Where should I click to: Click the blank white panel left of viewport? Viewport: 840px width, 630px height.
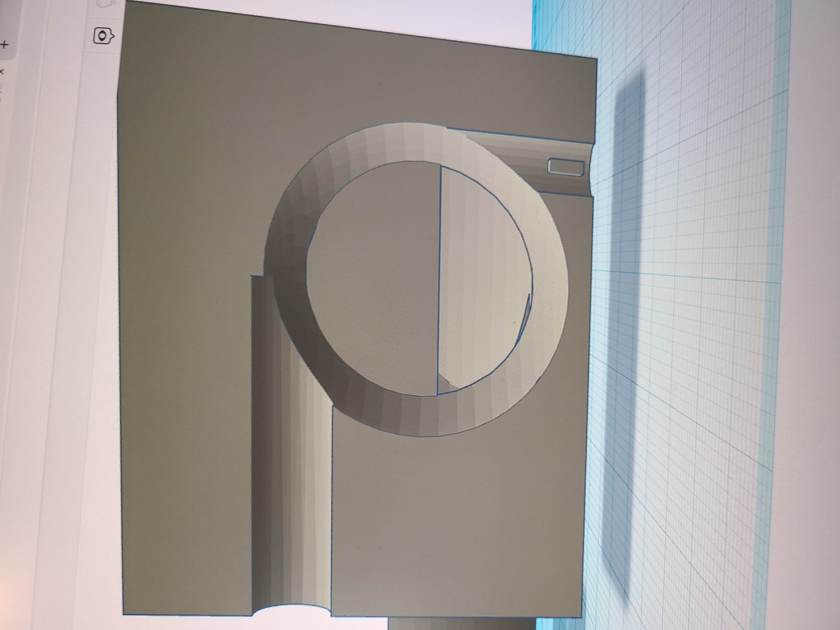pyautogui.click(x=61, y=342)
